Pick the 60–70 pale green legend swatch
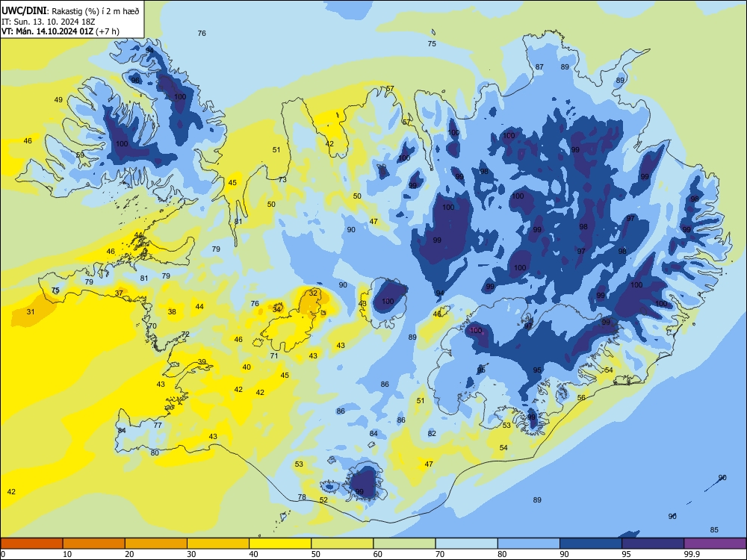Screen dimensions: 747x560 [404, 544]
